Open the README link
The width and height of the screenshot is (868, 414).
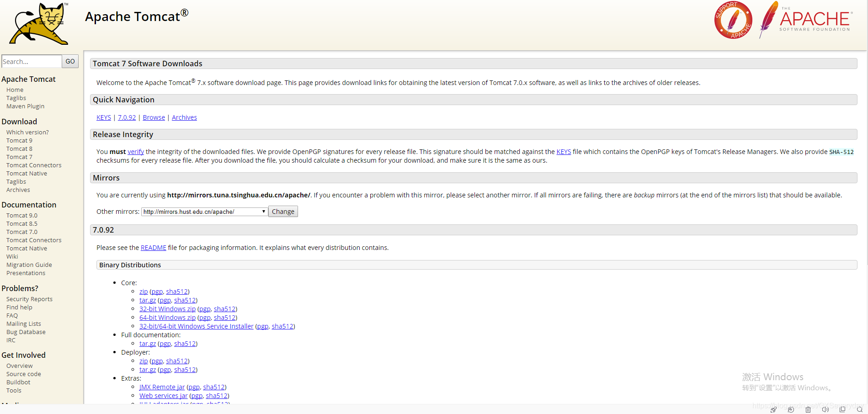click(x=154, y=248)
